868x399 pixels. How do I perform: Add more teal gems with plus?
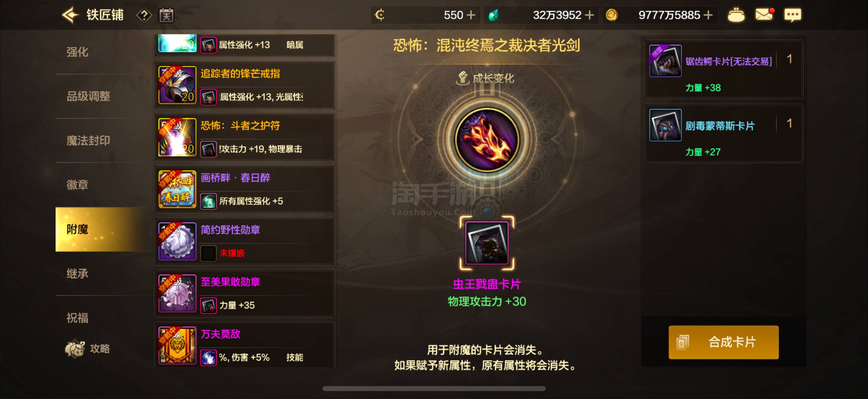pyautogui.click(x=589, y=15)
